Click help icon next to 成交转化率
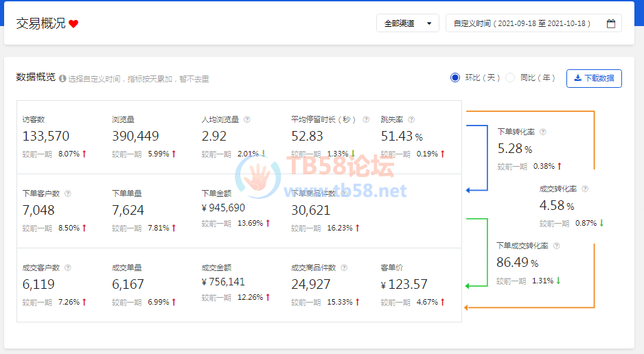The image size is (644, 354). [585, 189]
